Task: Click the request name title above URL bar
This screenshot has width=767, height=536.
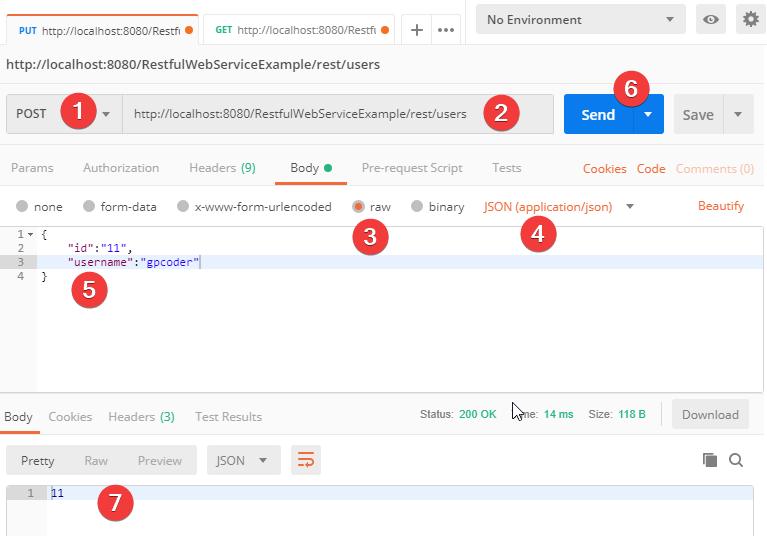Action: click(x=193, y=65)
